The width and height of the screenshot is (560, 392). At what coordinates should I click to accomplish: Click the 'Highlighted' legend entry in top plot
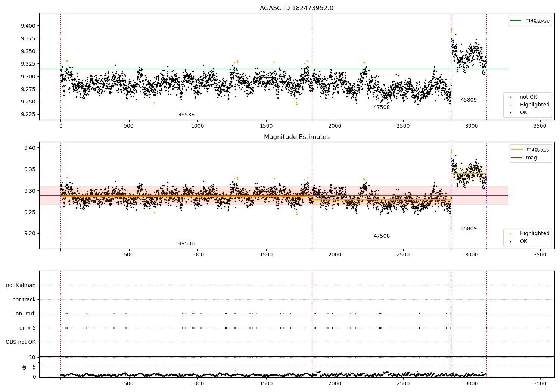point(534,105)
